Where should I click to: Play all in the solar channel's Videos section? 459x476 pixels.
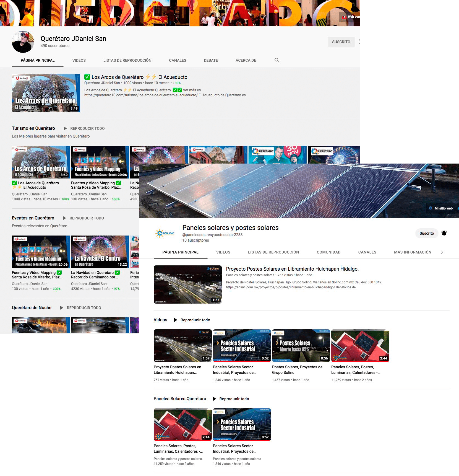point(192,320)
